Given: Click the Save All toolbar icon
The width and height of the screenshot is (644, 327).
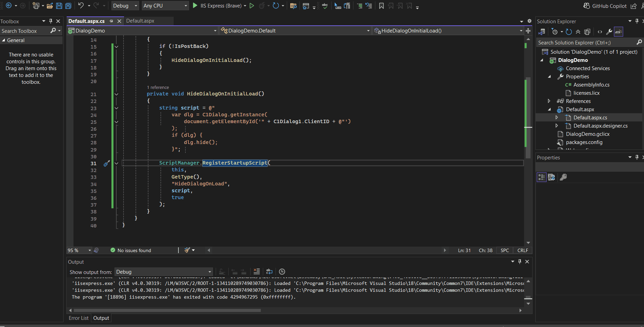Looking at the screenshot, I should coord(68,6).
